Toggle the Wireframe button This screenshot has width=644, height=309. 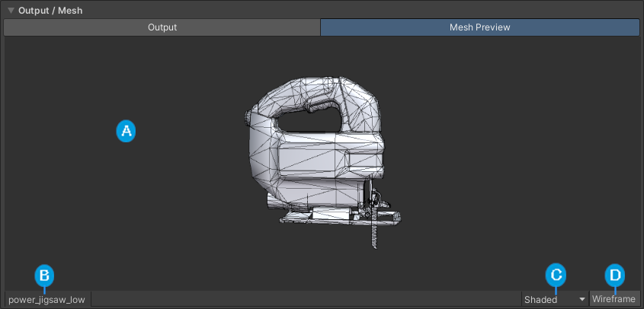[x=614, y=300]
